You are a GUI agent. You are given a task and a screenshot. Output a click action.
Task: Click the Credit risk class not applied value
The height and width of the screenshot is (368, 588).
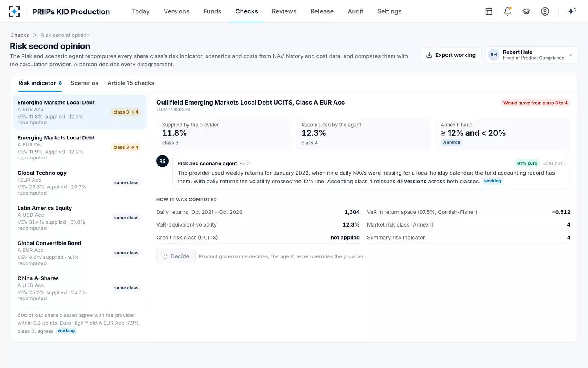(x=345, y=238)
